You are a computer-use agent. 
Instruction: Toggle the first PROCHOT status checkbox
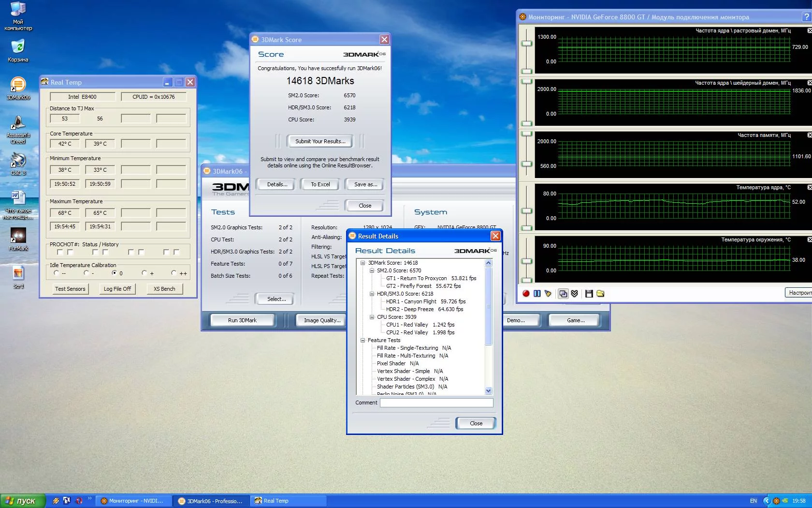point(60,252)
